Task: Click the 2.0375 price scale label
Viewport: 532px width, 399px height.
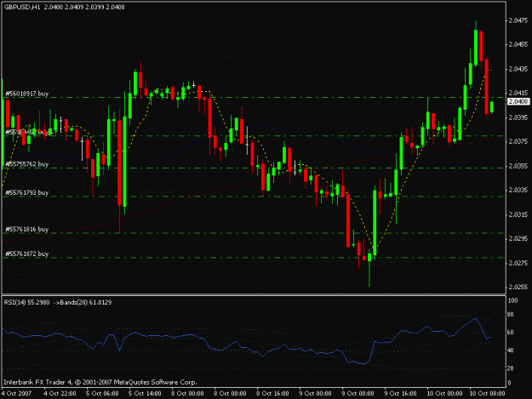Action: tap(518, 141)
